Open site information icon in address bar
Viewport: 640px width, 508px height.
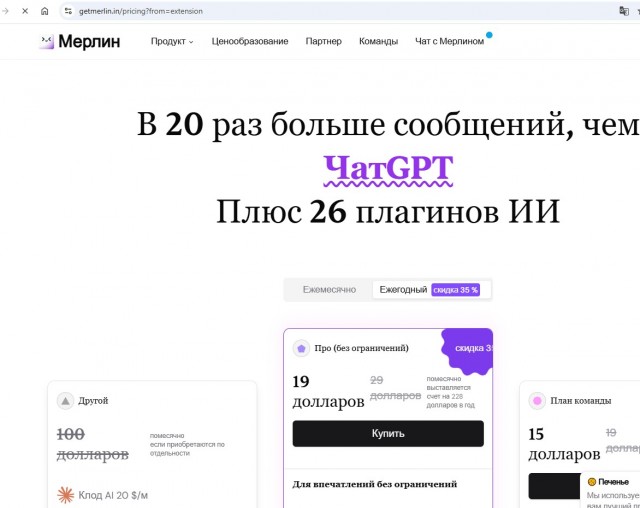68,11
